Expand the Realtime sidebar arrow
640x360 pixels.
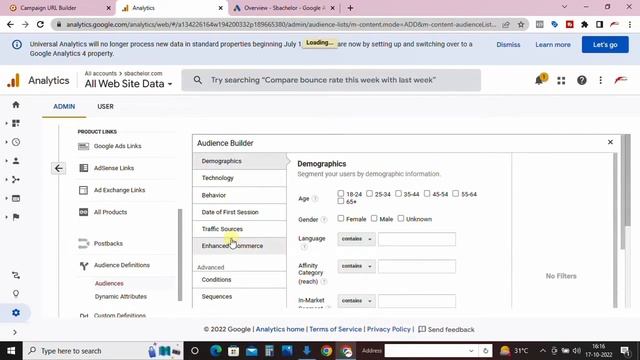pos(7,142)
